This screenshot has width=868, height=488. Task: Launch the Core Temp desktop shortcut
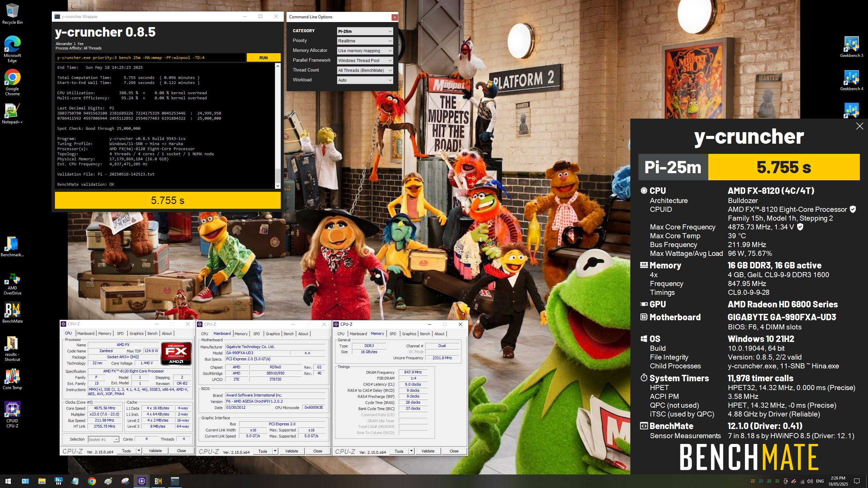coord(12,380)
